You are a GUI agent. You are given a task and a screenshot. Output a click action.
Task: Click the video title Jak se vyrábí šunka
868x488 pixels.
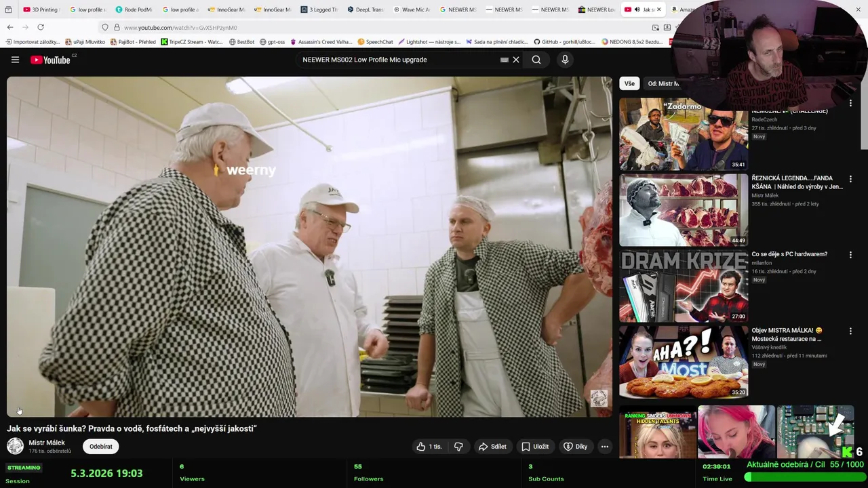pos(132,428)
